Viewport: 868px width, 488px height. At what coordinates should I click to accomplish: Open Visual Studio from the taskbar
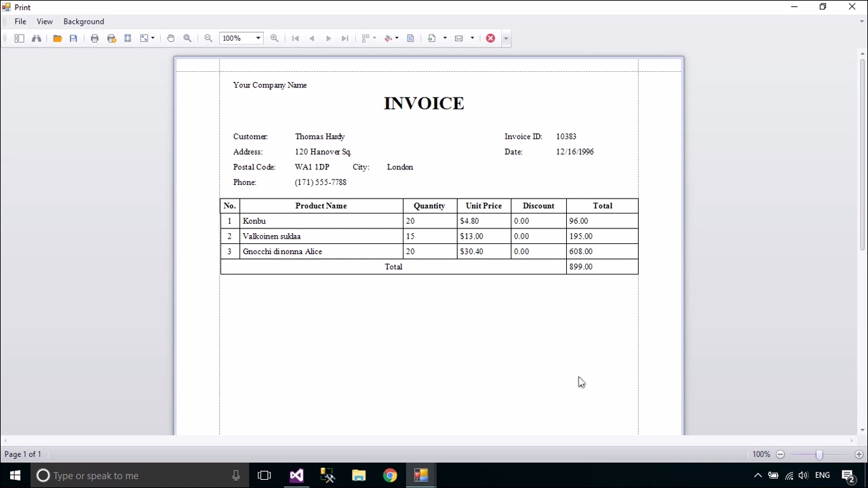[296, 475]
